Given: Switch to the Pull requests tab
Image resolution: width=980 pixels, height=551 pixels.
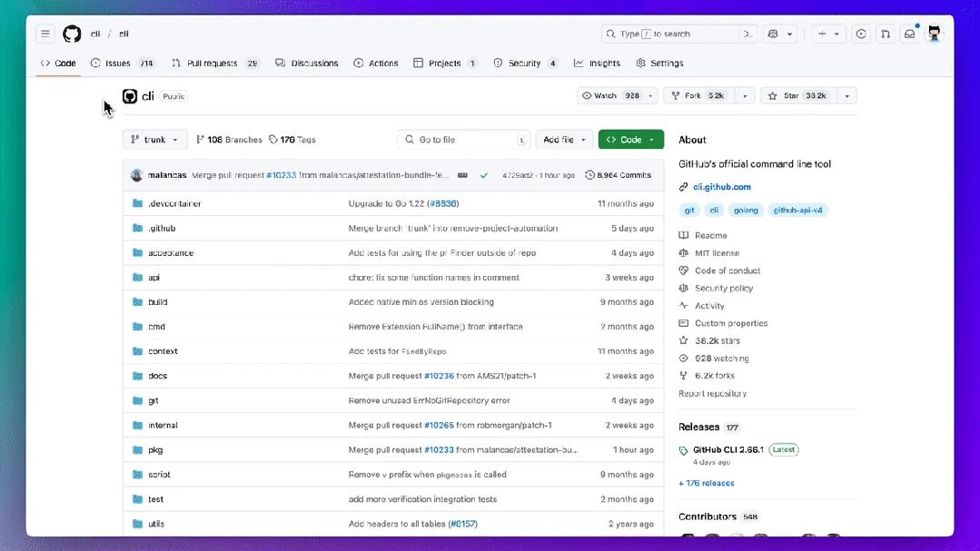Looking at the screenshot, I should point(214,64).
